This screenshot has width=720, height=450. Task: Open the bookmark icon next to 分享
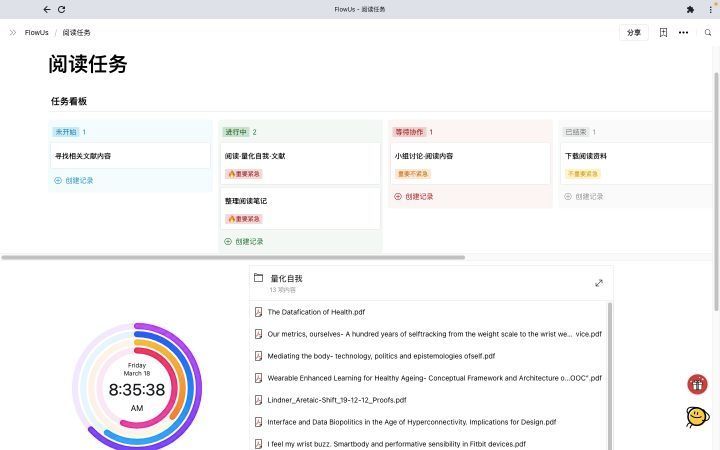coord(663,33)
